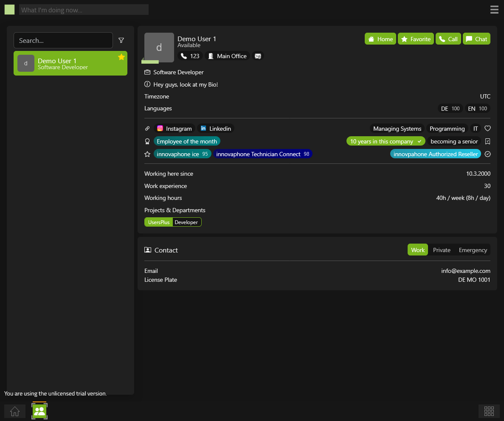Screen dimensions: 504x421
Task: Click the filter icon beside search
Action: click(x=121, y=40)
